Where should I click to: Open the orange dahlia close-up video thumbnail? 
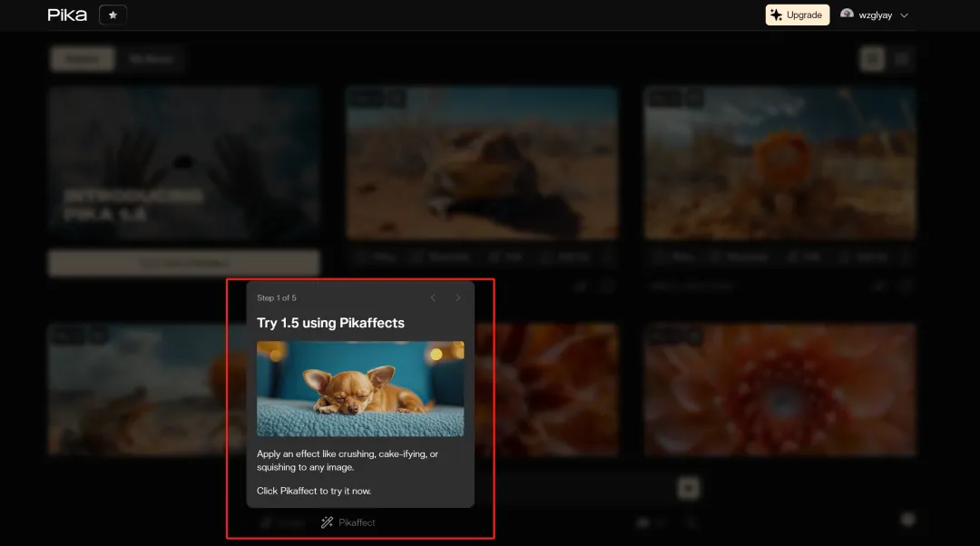pos(779,389)
